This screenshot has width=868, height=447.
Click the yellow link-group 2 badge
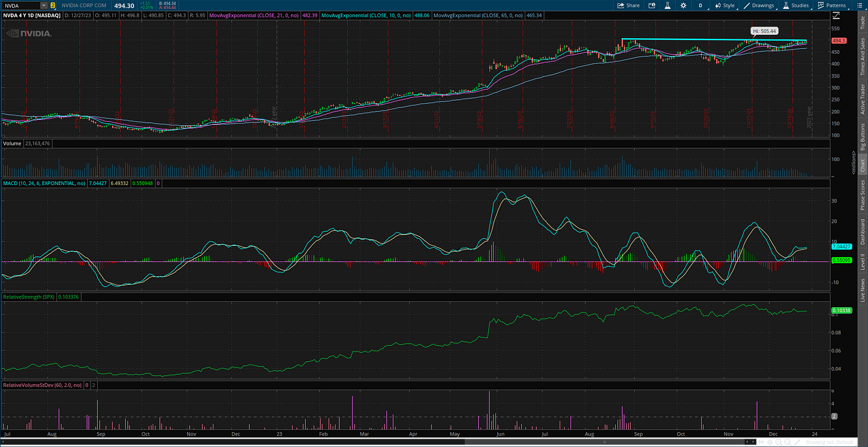[x=52, y=5]
